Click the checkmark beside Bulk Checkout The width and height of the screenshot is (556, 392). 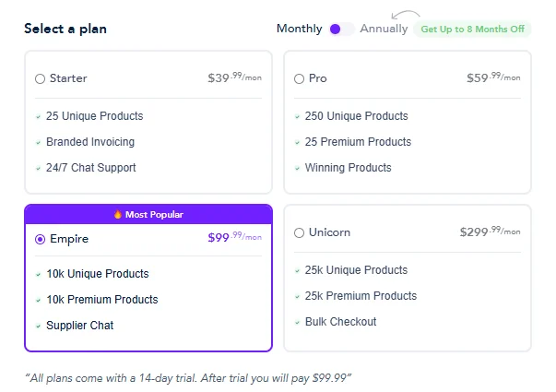coord(297,323)
